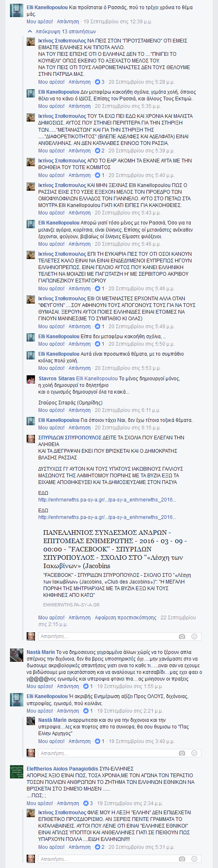Click camera icon in the middle reply box
The height and width of the screenshot is (868, 218).
coord(182,753)
